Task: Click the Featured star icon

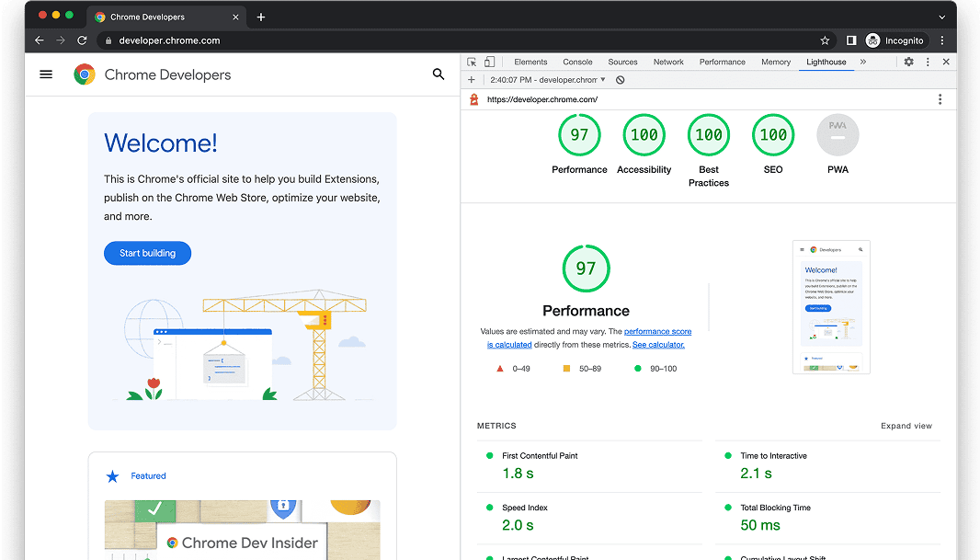Action: tap(112, 477)
